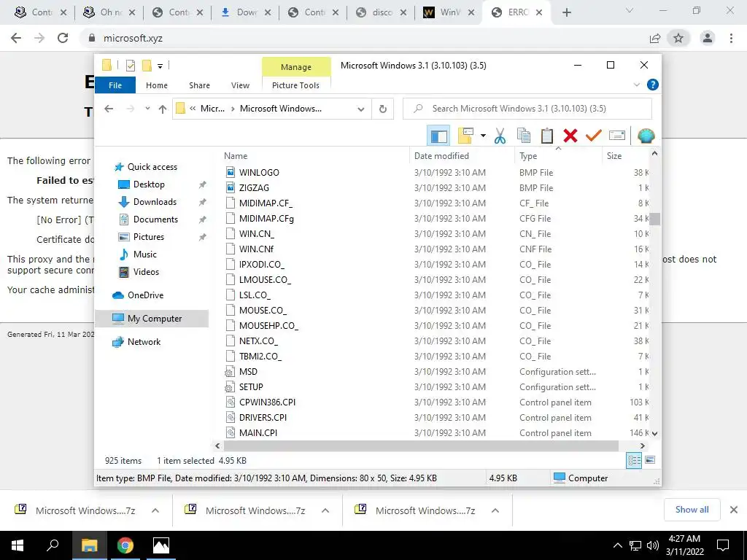Open the Customize Quick Access Toolbar dropdown
The width and height of the screenshot is (747, 560).
(160, 66)
